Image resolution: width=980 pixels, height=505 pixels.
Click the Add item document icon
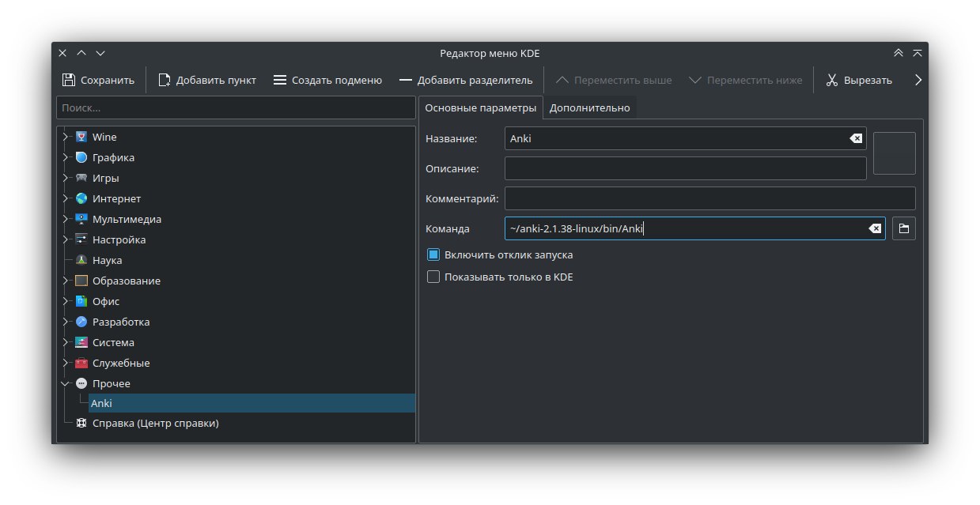click(x=164, y=80)
